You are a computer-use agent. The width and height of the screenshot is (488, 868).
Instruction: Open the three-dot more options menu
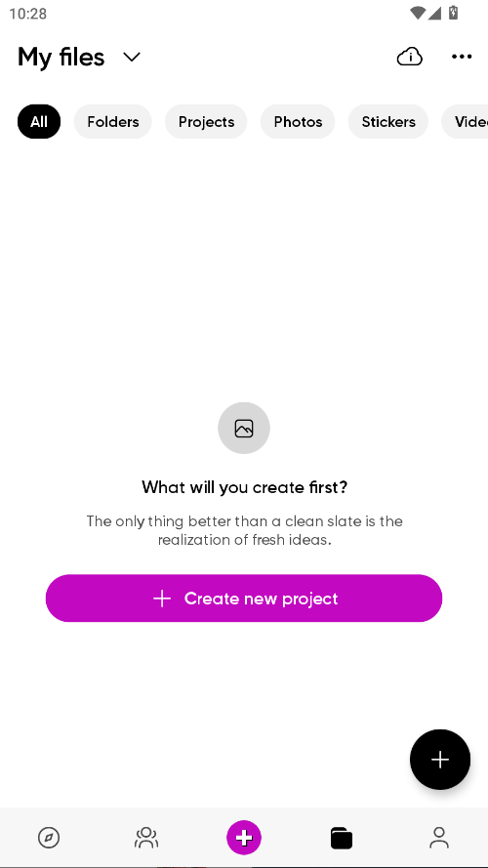tap(462, 57)
